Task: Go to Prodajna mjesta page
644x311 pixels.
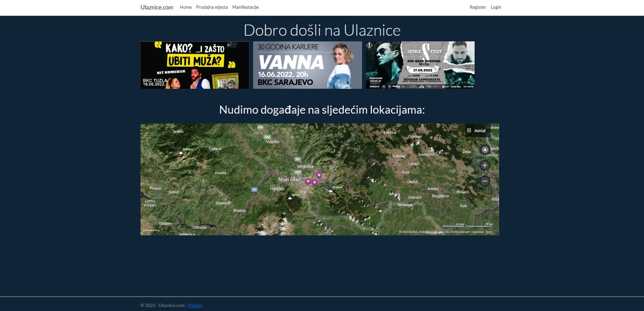Action: tap(212, 7)
